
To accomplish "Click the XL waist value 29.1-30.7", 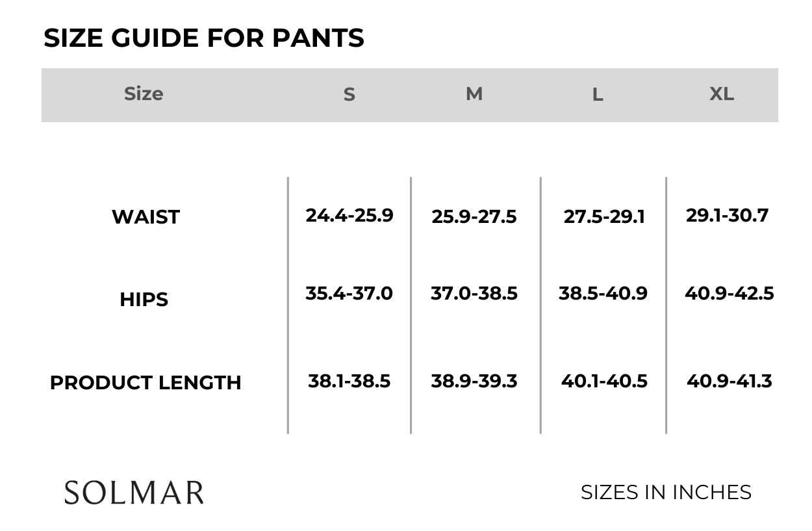I will [727, 215].
